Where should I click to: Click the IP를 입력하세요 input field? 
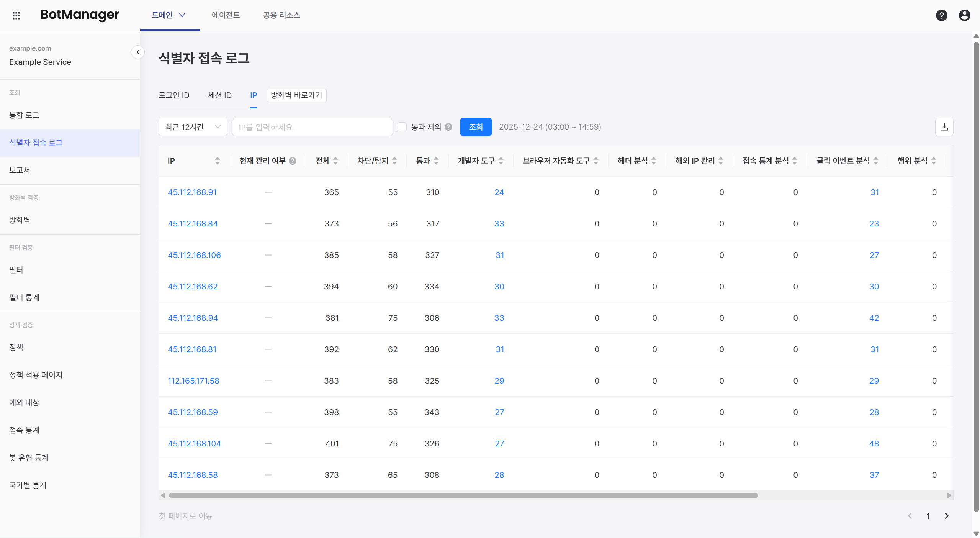(x=312, y=127)
